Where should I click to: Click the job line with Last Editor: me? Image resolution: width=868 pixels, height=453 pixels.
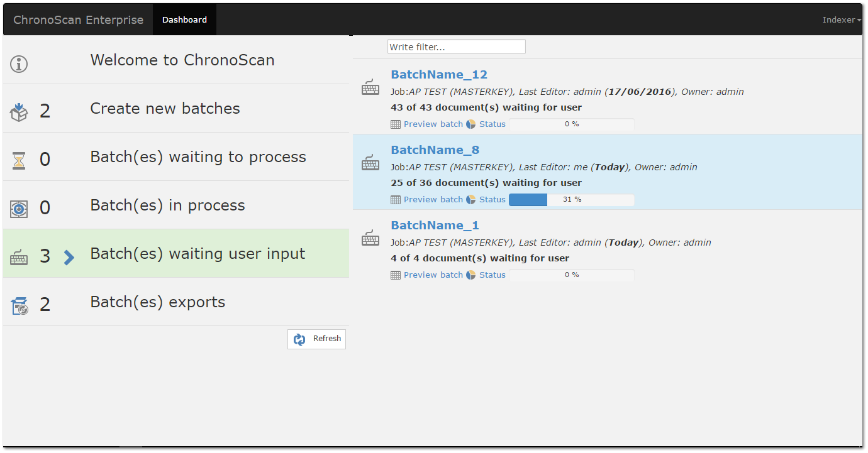point(544,167)
